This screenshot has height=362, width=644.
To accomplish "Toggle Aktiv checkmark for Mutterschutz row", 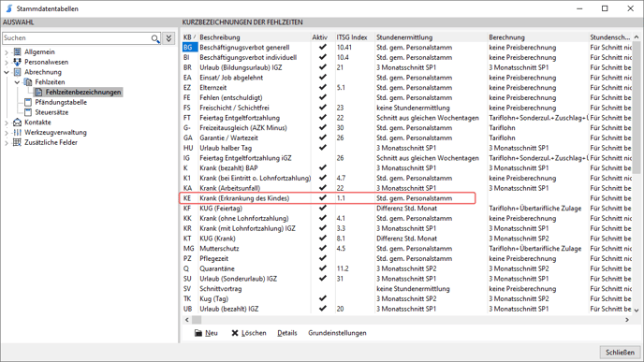I will point(322,248).
